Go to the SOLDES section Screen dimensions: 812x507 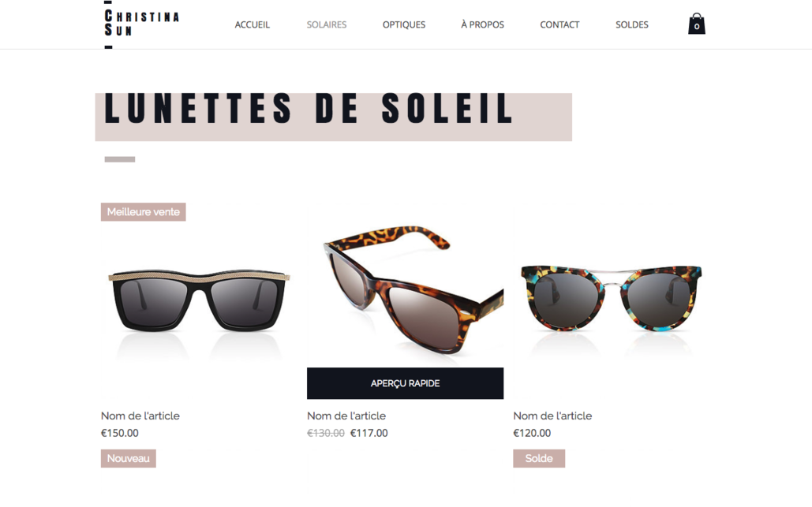pyautogui.click(x=632, y=24)
